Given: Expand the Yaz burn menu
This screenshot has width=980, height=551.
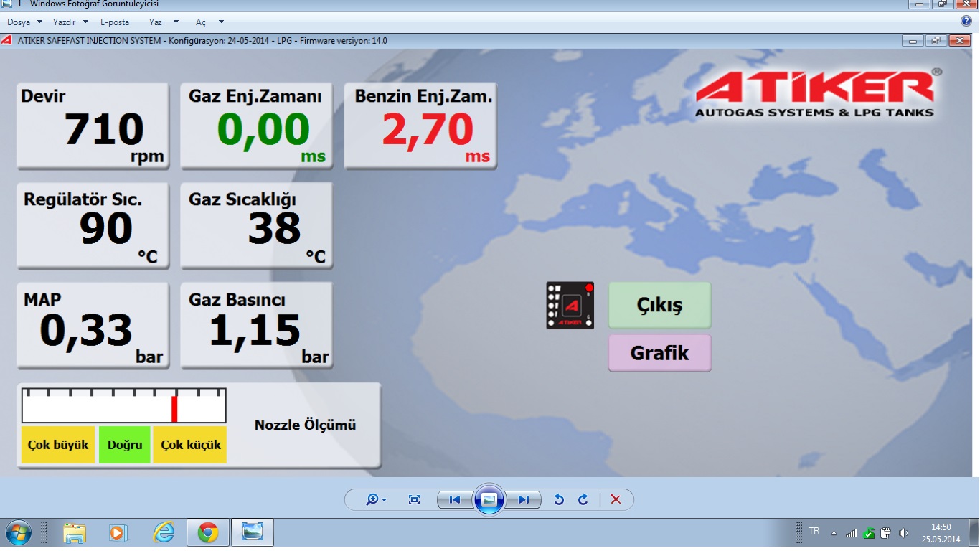Looking at the screenshot, I should click(164, 22).
